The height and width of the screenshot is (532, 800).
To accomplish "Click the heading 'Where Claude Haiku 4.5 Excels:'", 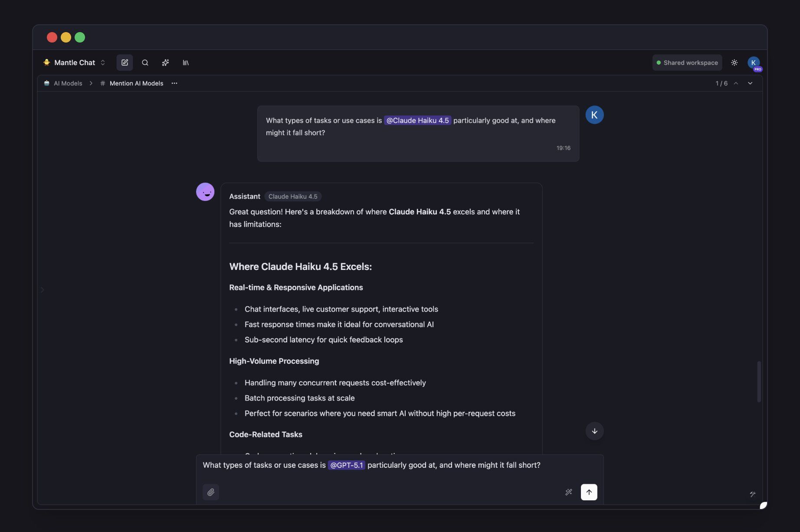I will [300, 266].
